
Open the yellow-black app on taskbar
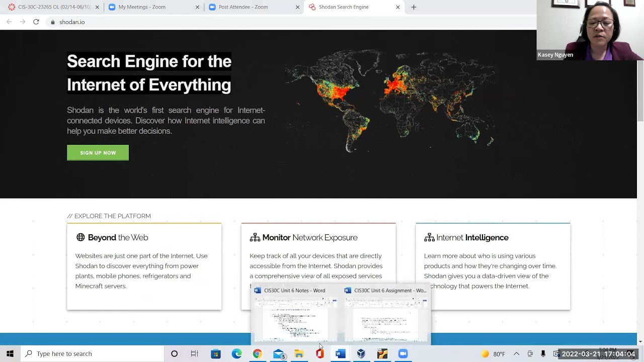tap(382, 353)
